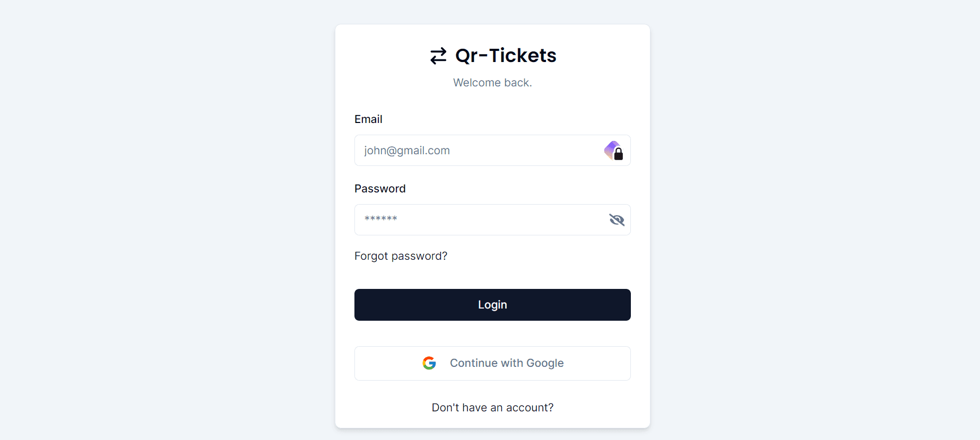
Task: Click the asterisk placeholder in Password field
Action: [381, 218]
